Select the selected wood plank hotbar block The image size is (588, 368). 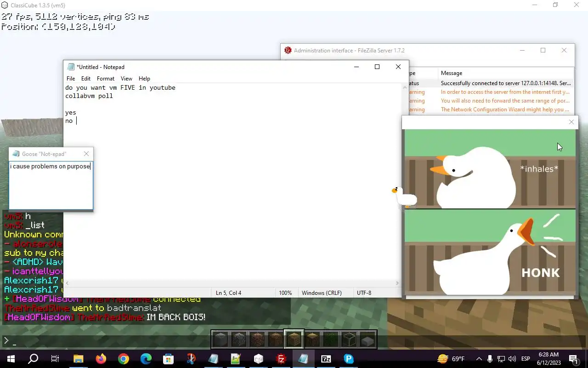tap(294, 339)
